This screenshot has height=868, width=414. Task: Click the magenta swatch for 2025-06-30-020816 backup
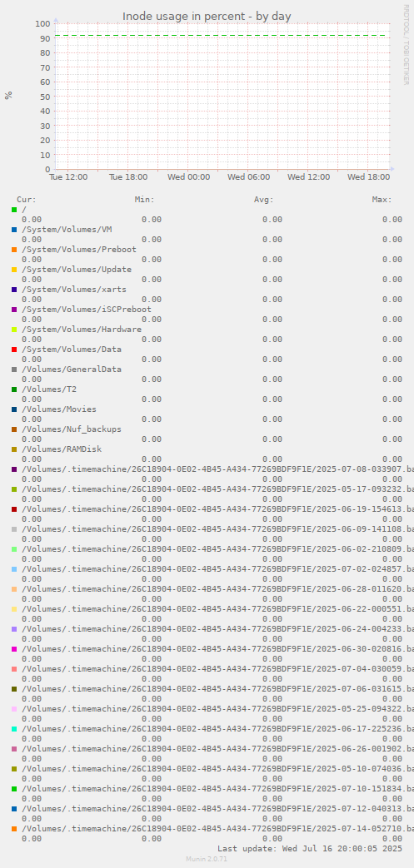[x=14, y=649]
